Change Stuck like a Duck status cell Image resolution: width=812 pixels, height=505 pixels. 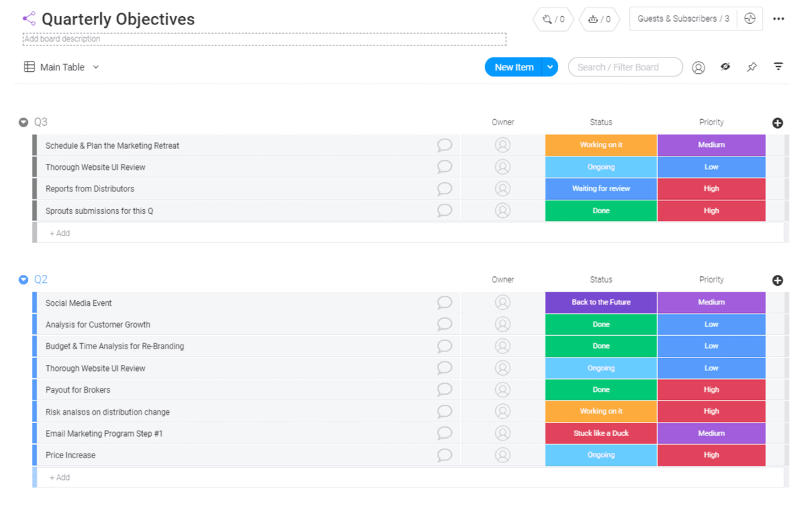pyautogui.click(x=600, y=433)
